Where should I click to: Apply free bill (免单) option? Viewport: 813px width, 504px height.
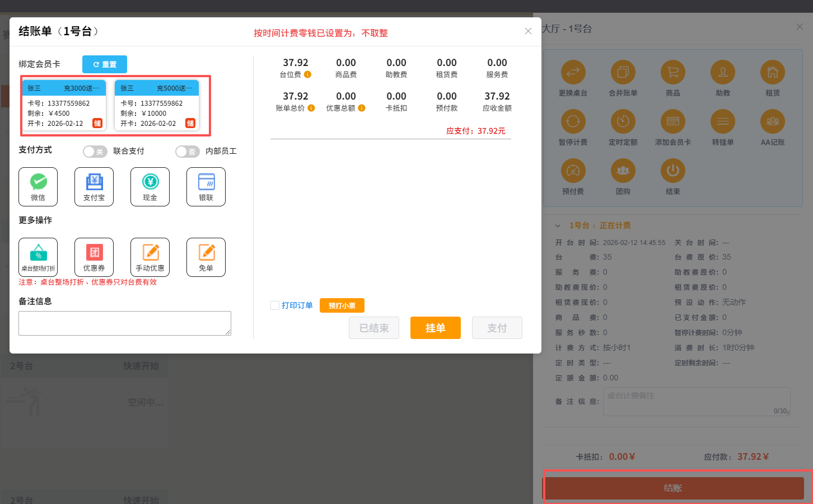206,257
